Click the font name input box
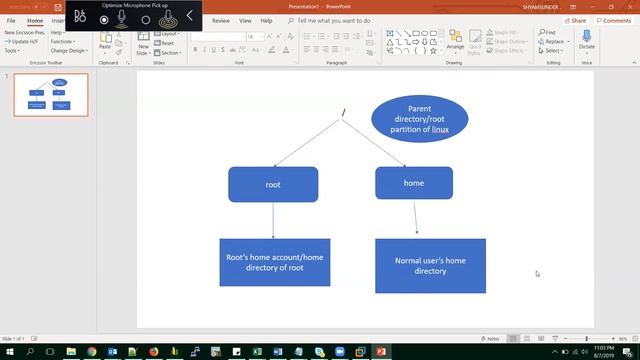The image size is (640, 360). (x=218, y=37)
